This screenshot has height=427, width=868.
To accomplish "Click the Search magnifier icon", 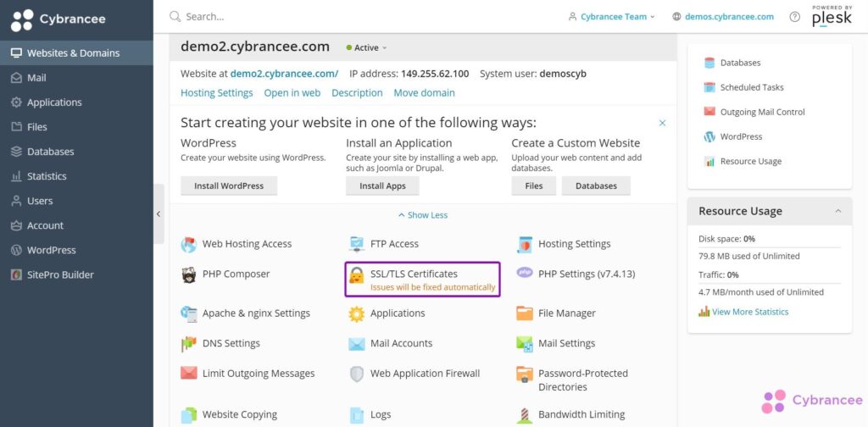I will click(175, 17).
